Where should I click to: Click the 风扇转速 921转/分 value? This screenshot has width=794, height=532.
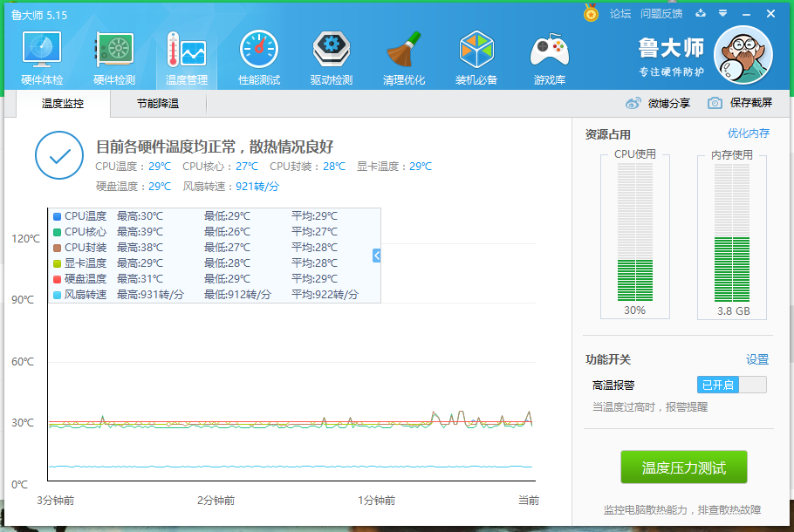coord(257,187)
